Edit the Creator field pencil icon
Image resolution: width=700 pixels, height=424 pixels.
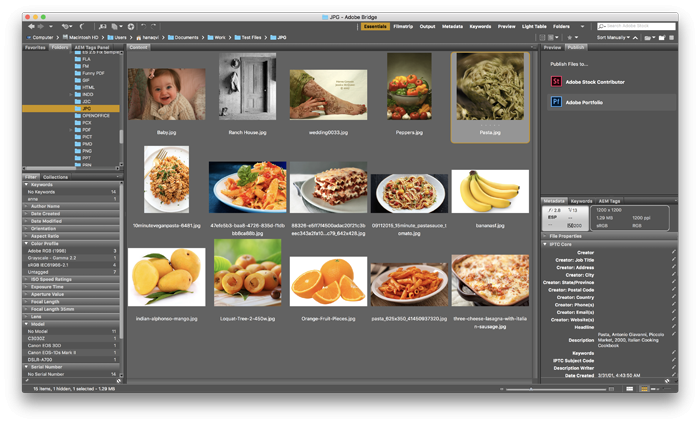pos(673,252)
